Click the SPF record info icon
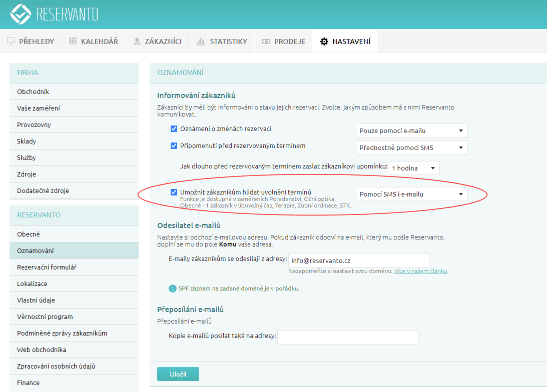This screenshot has height=392, width=547. point(172,288)
